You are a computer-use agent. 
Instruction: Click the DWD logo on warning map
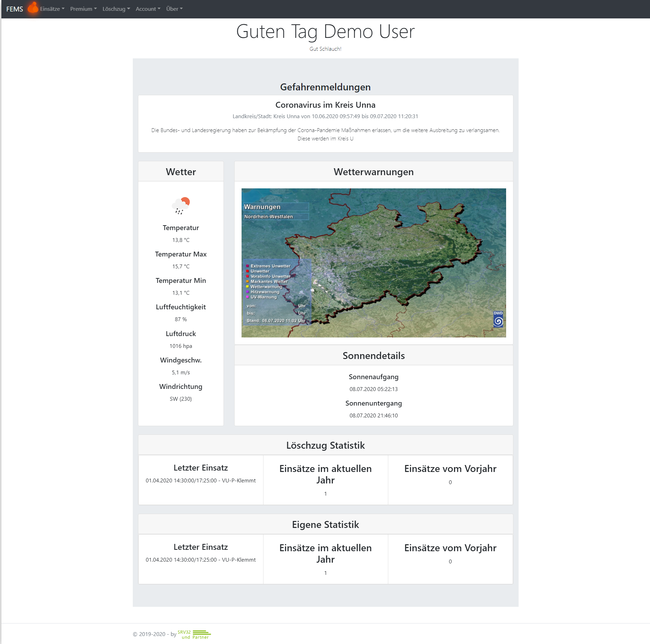(498, 319)
